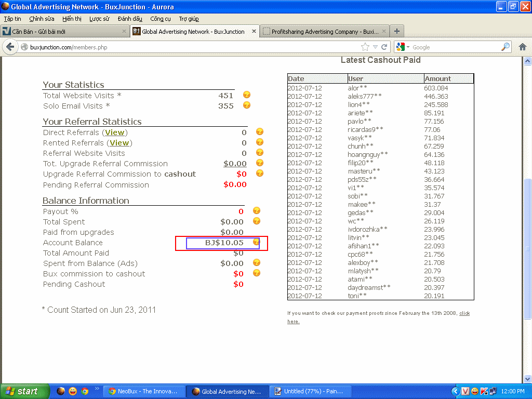
Task: Click $0.00 Upgrade Referral Commission link
Action: tap(235, 164)
